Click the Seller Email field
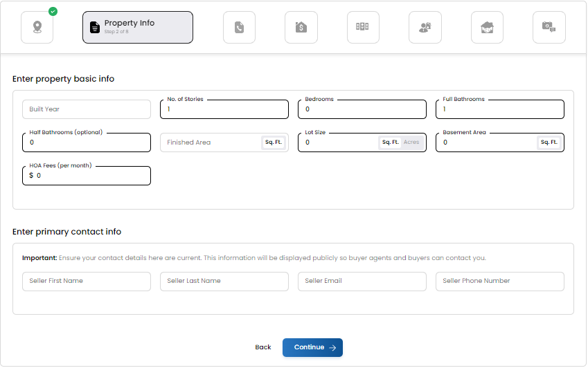 (x=362, y=281)
